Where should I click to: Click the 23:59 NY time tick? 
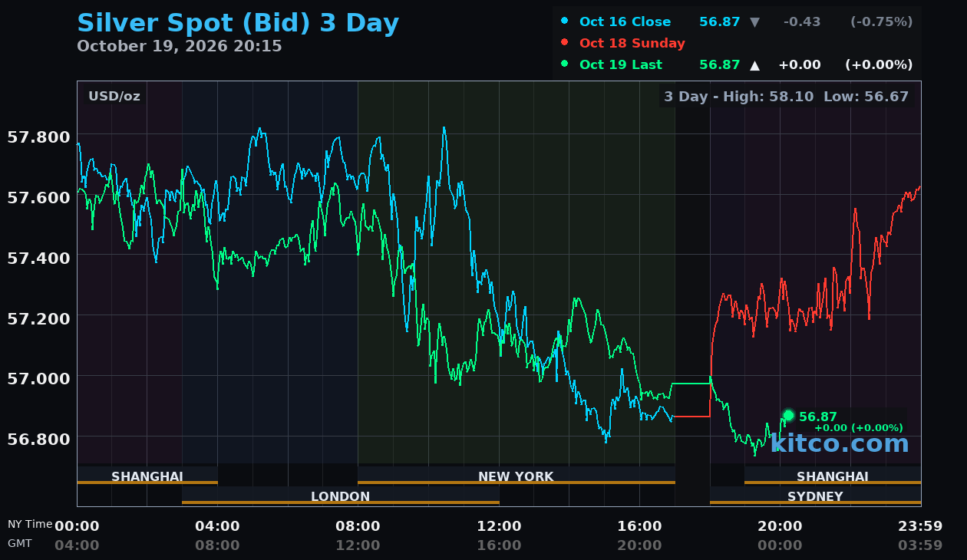coord(920,526)
